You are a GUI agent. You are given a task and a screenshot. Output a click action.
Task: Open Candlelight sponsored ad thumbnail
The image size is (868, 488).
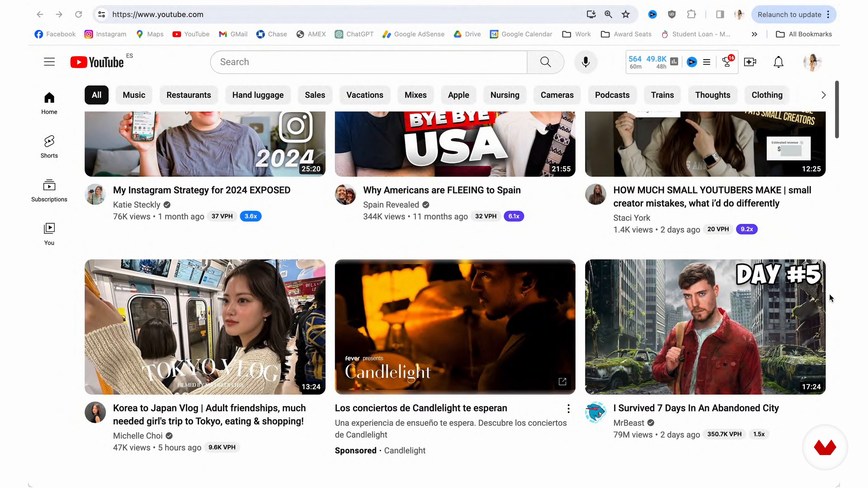pyautogui.click(x=455, y=327)
